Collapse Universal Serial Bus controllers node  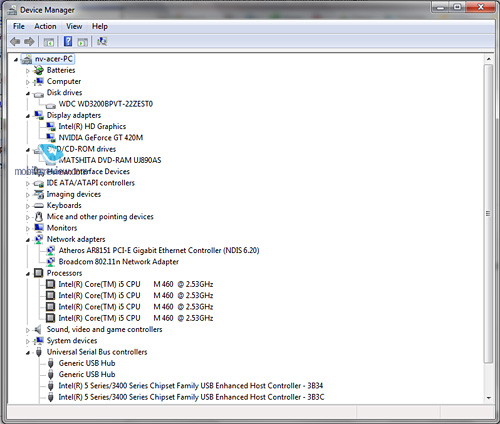28,353
